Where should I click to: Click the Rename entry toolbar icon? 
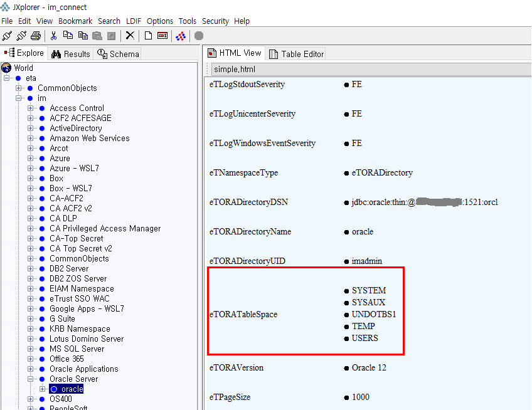pyautogui.click(x=162, y=36)
